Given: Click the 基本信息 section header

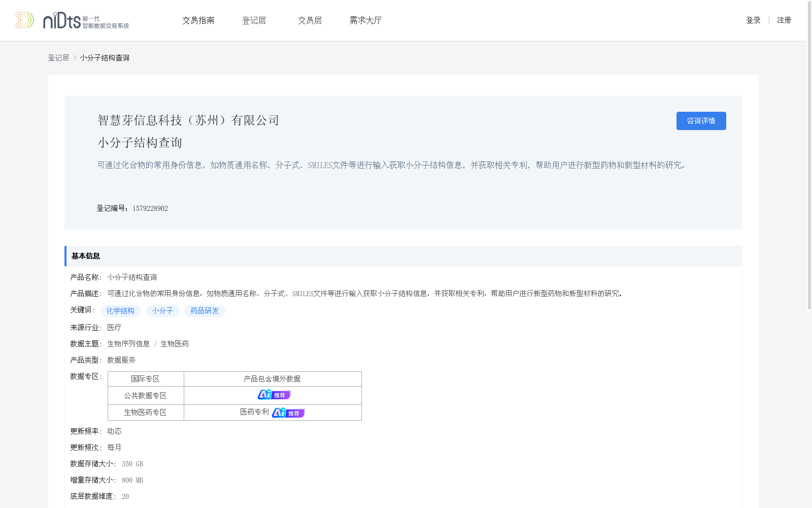Looking at the screenshot, I should pos(403,256).
